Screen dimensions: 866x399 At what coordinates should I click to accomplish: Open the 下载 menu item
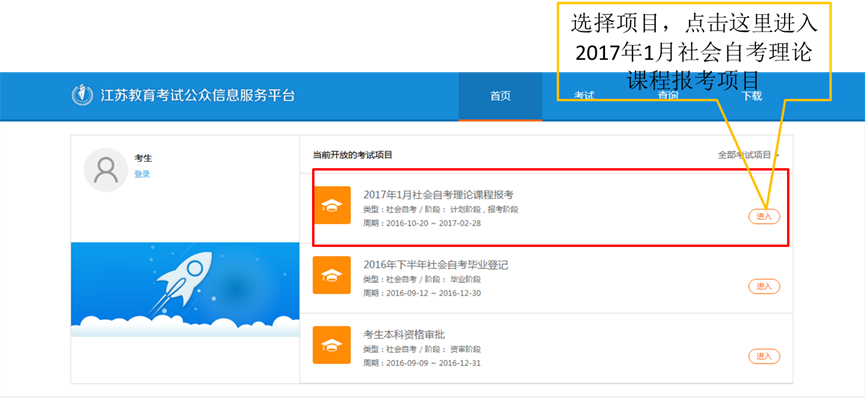pos(751,96)
